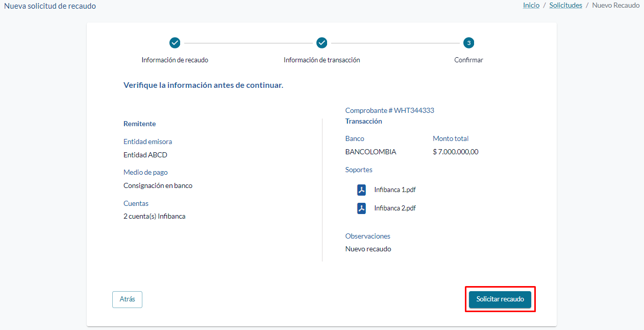Go back with the Atrás button
The image size is (644, 330).
point(127,299)
